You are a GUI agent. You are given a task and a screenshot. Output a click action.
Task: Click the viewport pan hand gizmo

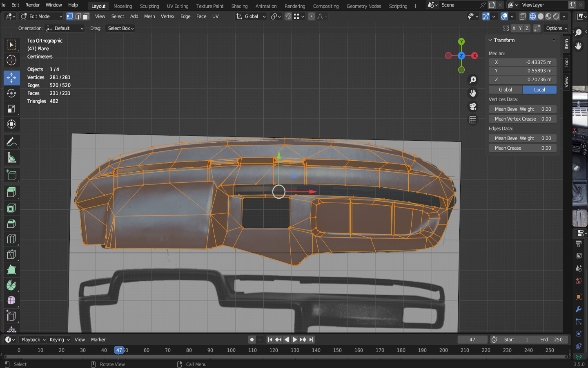coord(473,93)
